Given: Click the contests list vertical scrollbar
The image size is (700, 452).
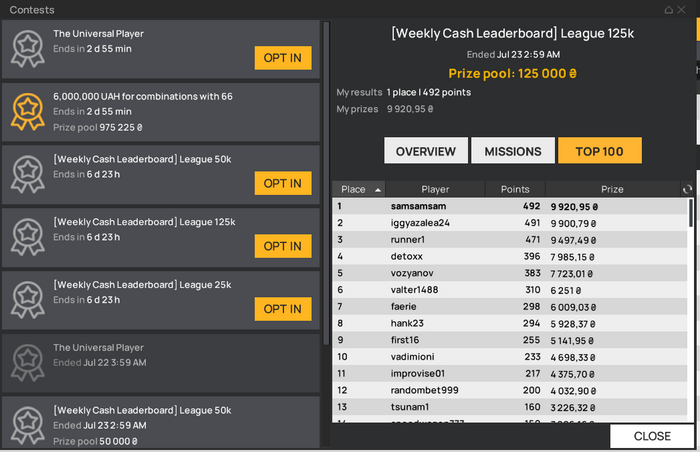Looking at the screenshot, I should click(x=326, y=183).
